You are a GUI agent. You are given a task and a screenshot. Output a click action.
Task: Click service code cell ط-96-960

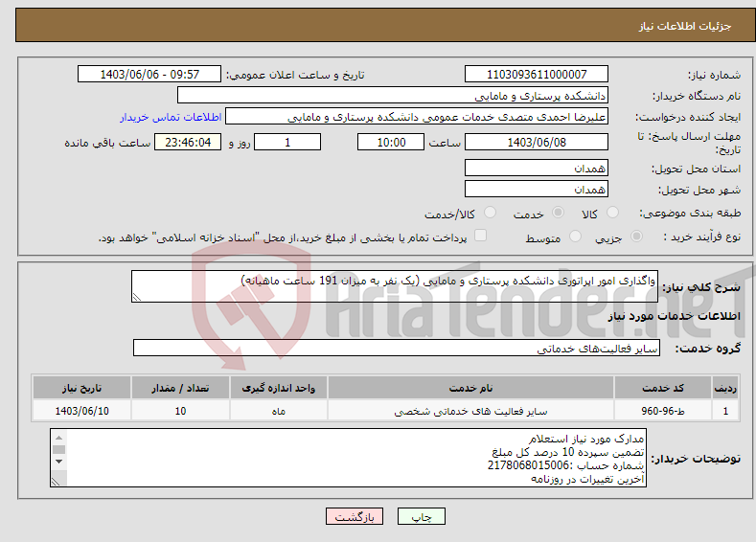pyautogui.click(x=663, y=411)
